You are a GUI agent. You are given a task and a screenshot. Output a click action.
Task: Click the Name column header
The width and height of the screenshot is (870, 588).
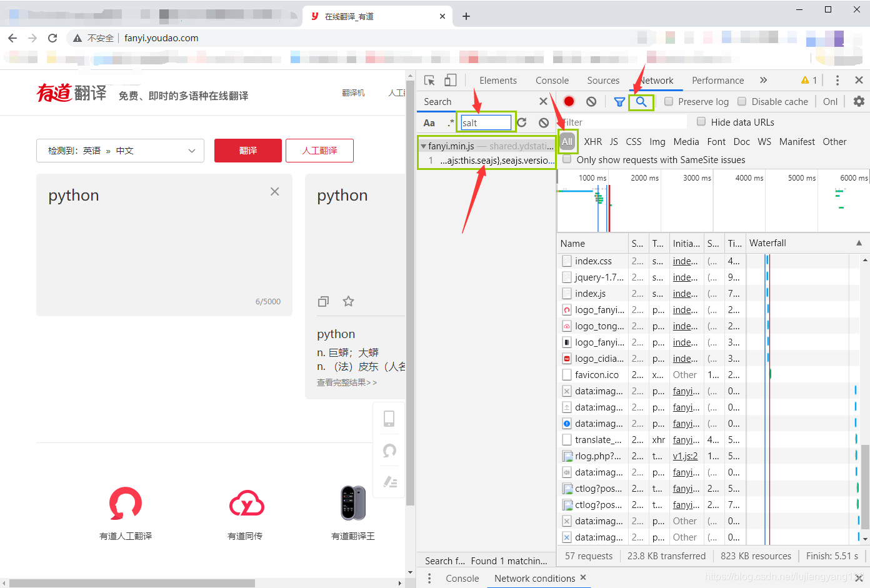pos(592,243)
